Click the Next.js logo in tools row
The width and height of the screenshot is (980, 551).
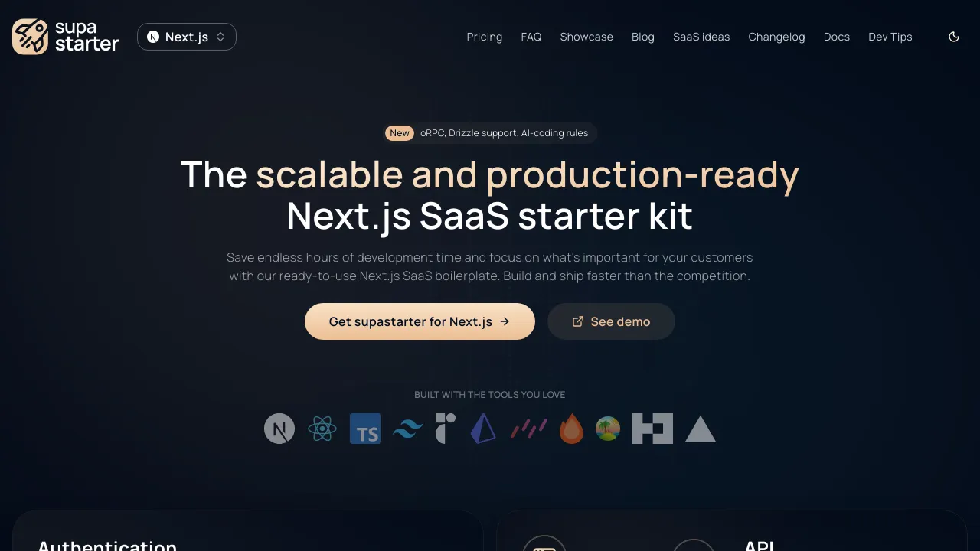point(279,429)
